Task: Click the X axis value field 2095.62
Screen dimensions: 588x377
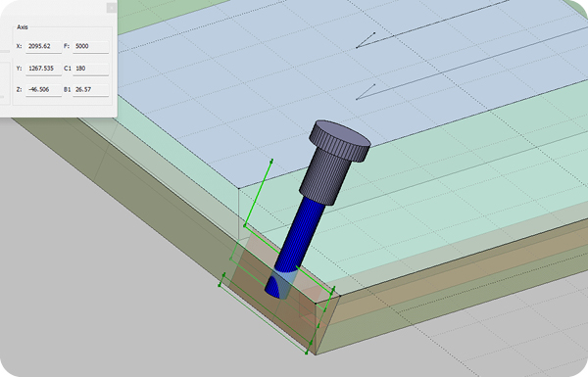Action: (43, 46)
